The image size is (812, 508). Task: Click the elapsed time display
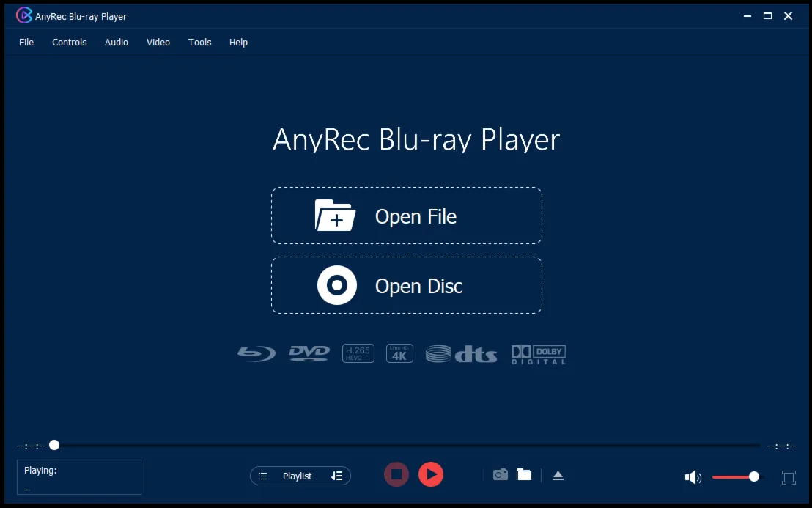(x=32, y=446)
